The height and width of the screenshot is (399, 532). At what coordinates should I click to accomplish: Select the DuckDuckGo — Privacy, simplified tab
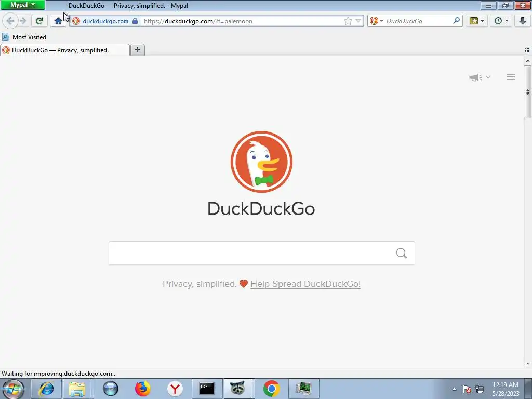tap(65, 50)
